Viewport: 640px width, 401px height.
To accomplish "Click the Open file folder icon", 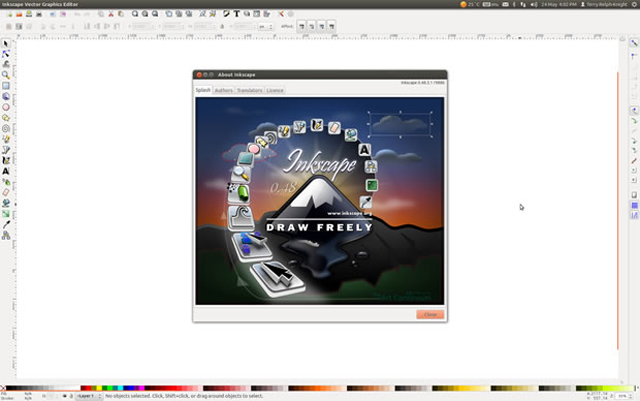I will coord(19,14).
